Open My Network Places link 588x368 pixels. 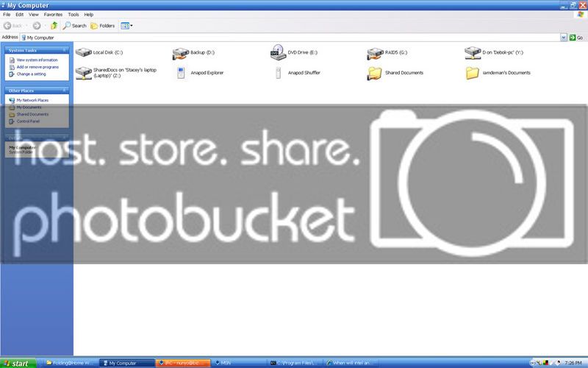[32, 100]
